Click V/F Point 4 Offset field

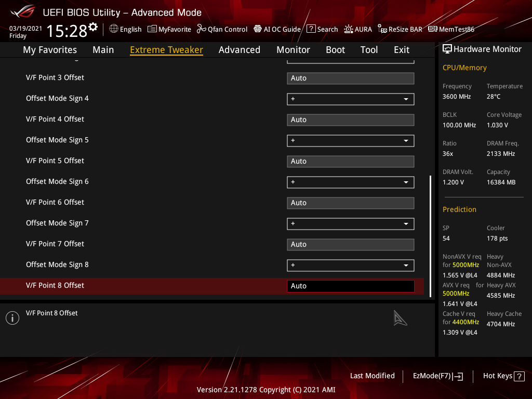[351, 120]
